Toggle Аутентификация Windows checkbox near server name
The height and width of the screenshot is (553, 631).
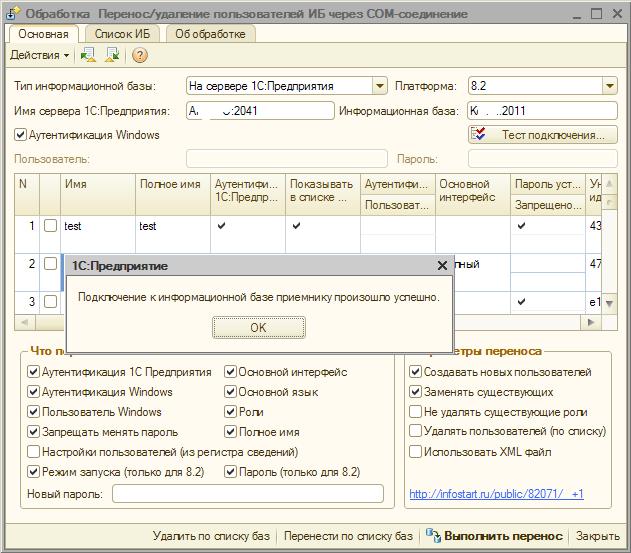(x=21, y=135)
